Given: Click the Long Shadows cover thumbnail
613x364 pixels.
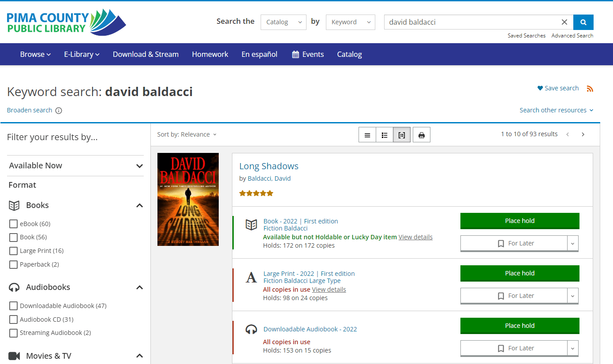Looking at the screenshot, I should 188,199.
